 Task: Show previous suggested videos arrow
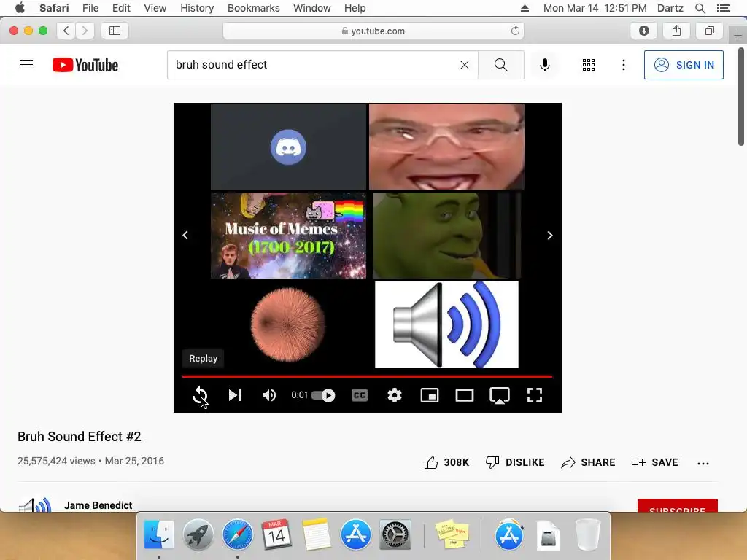185,236
